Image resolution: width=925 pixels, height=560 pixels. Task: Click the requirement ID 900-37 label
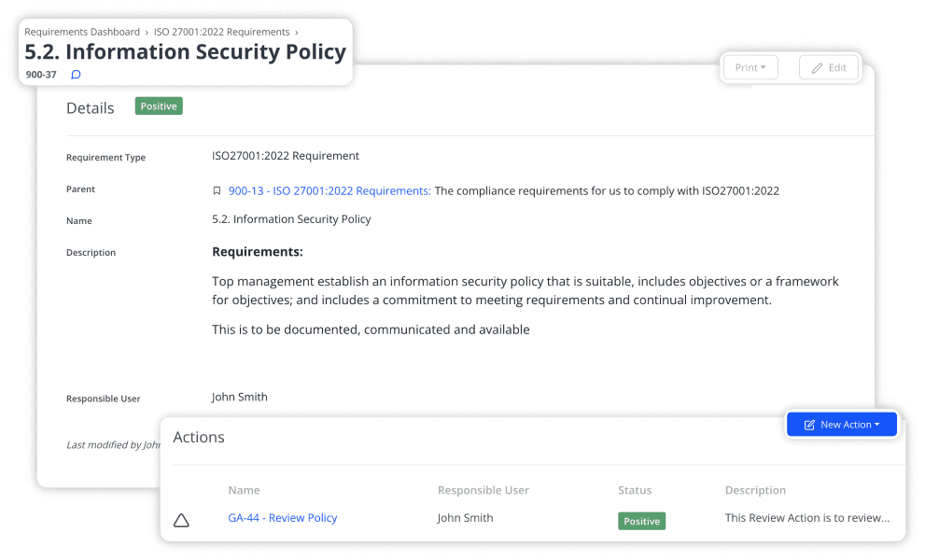(39, 74)
